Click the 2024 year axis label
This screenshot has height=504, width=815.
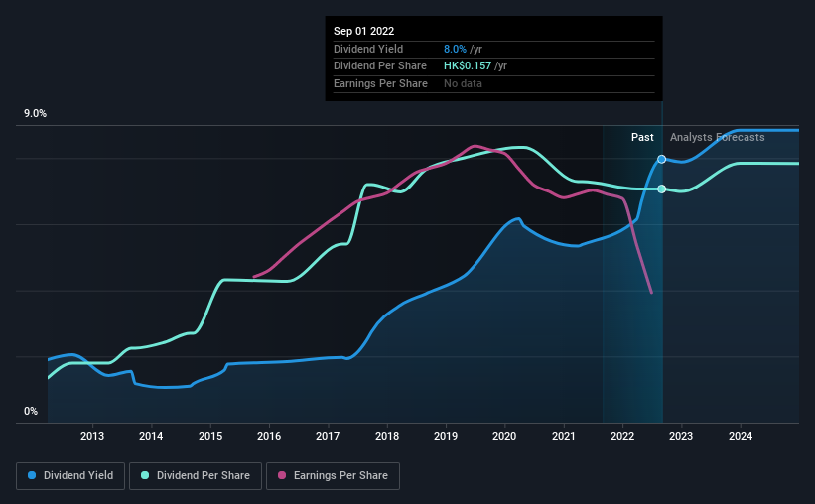741,436
